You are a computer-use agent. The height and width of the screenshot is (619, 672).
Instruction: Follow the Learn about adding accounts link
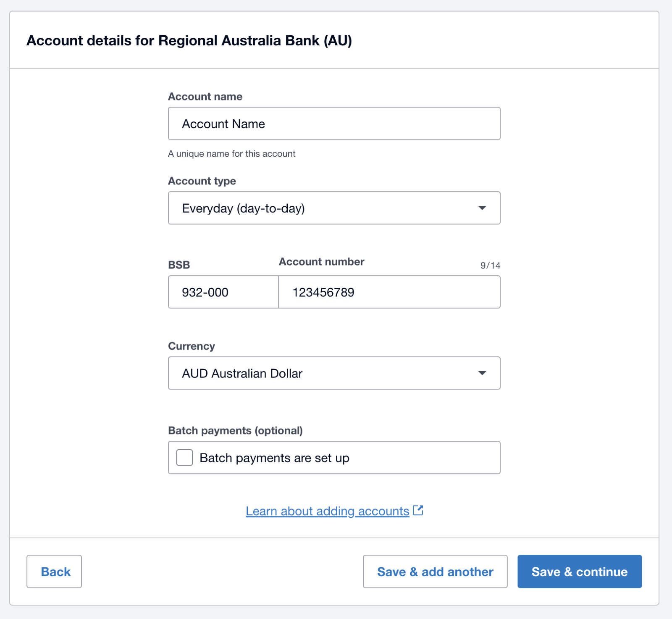(328, 511)
